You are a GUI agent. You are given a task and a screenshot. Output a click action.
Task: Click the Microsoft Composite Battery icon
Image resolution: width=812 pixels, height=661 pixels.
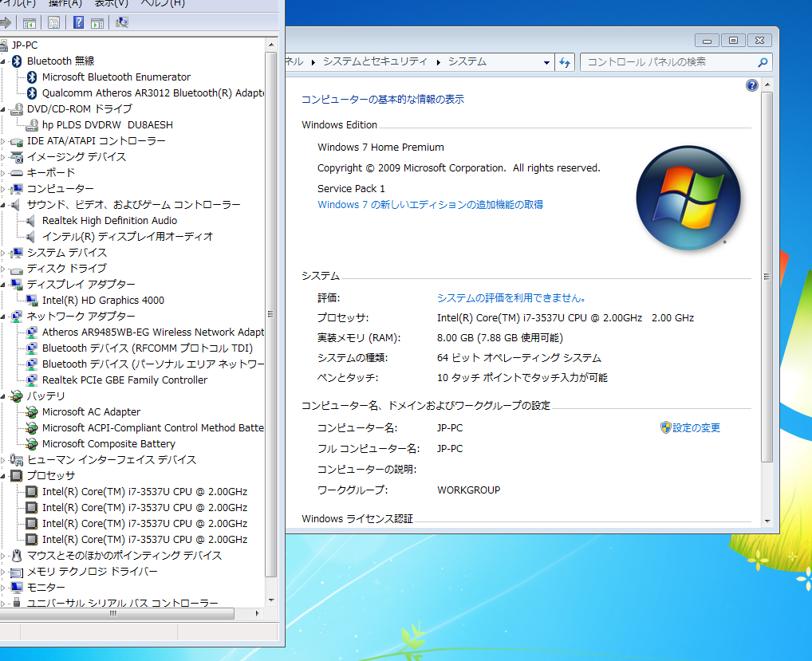(32, 443)
